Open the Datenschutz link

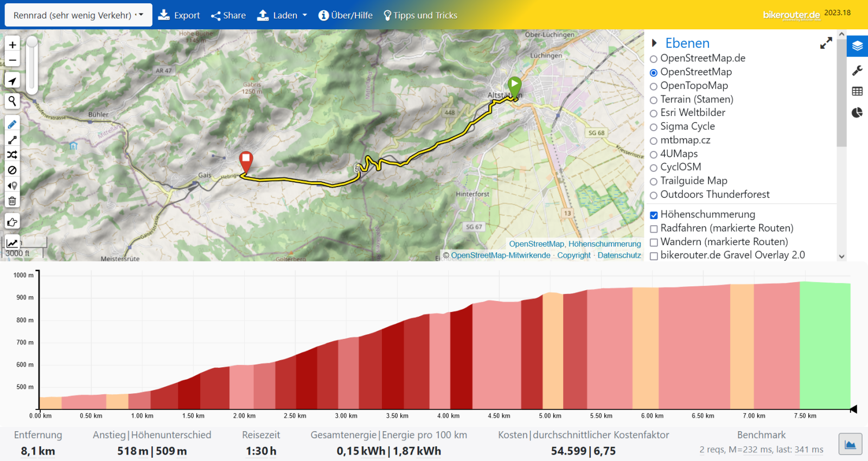[619, 255]
